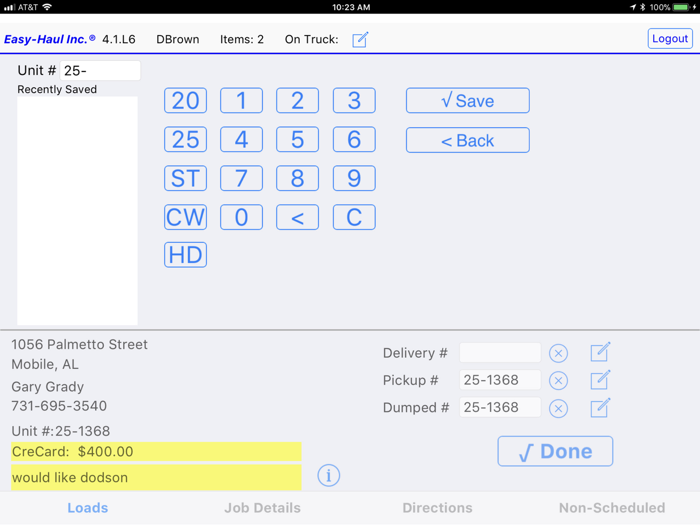Viewport: 700px width, 525px height.
Task: Tap digit 3 on keypad
Action: click(354, 100)
